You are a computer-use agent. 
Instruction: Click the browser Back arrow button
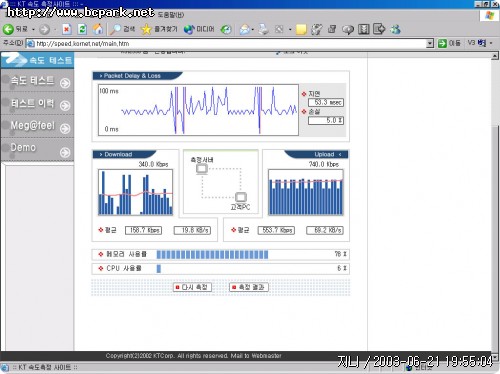[x=9, y=29]
